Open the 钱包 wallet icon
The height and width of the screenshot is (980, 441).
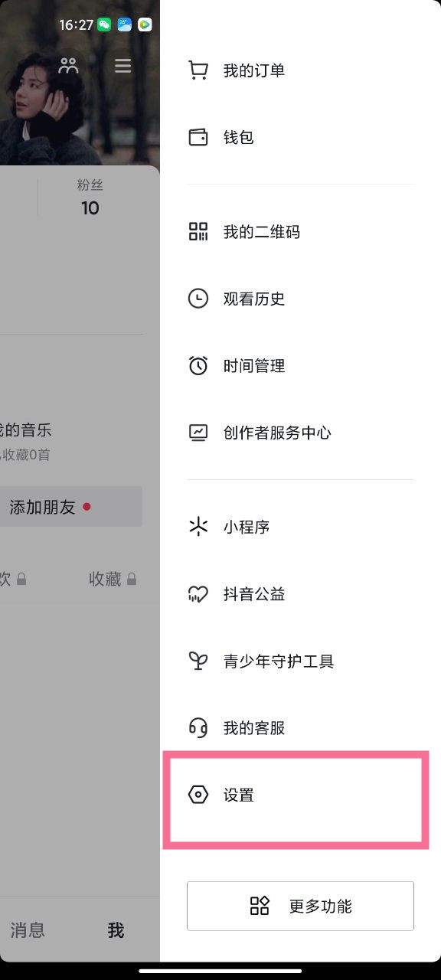pyautogui.click(x=198, y=137)
